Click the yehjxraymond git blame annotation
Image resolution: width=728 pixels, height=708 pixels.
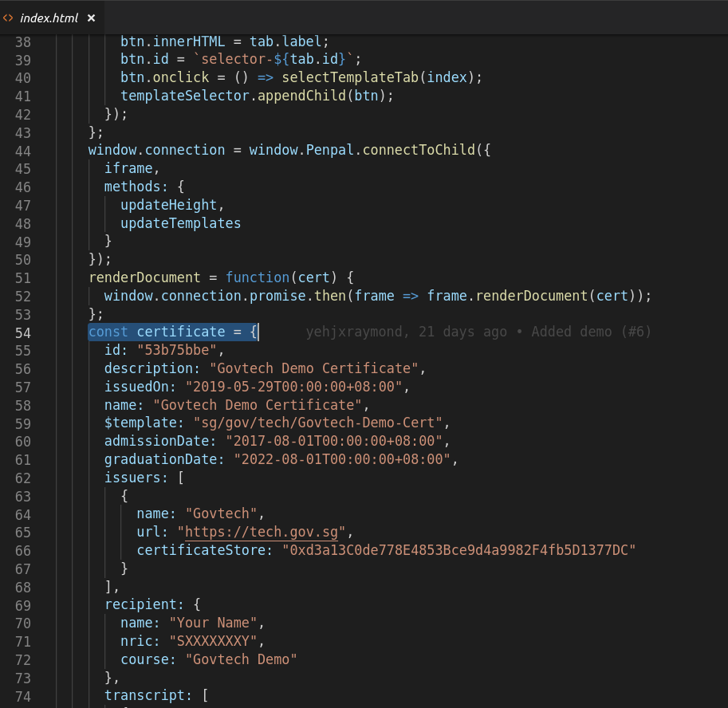[x=478, y=332]
